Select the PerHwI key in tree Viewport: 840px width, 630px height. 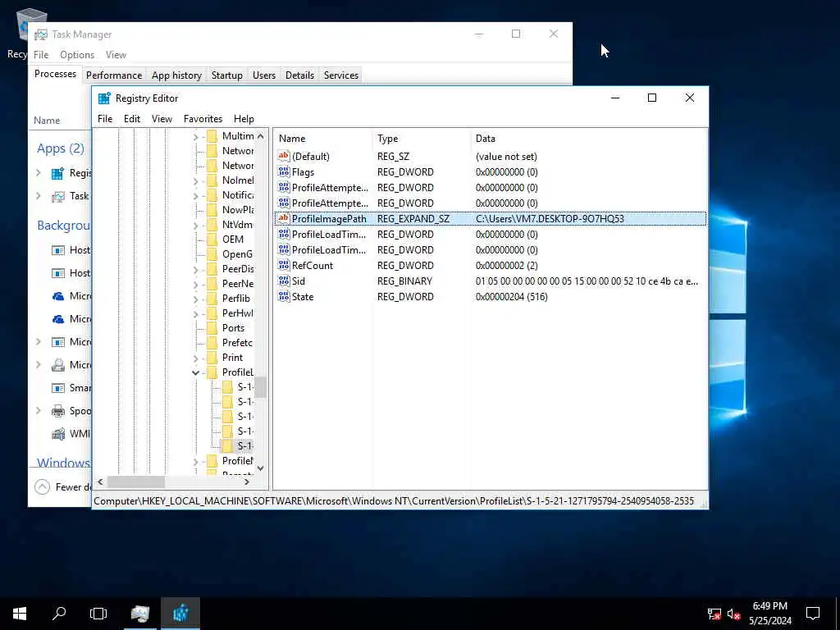click(x=237, y=313)
